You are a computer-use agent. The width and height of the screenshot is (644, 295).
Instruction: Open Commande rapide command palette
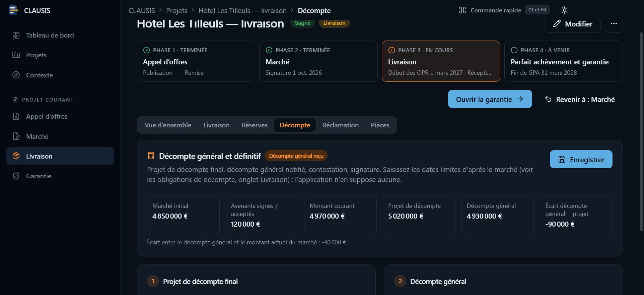pyautogui.click(x=504, y=10)
